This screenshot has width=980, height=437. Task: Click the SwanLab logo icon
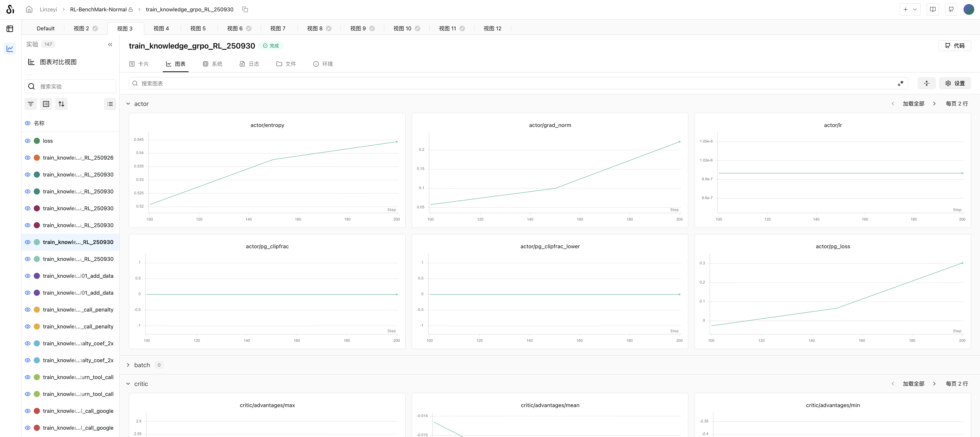coord(10,9)
